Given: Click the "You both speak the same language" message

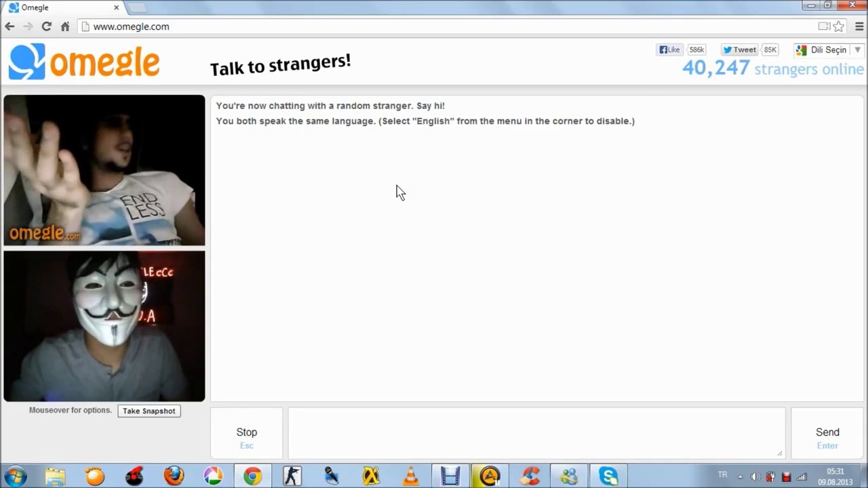Looking at the screenshot, I should click(x=425, y=121).
